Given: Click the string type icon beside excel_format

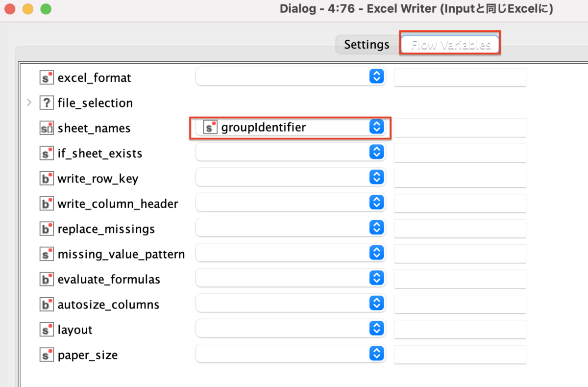Looking at the screenshot, I should coord(47,77).
